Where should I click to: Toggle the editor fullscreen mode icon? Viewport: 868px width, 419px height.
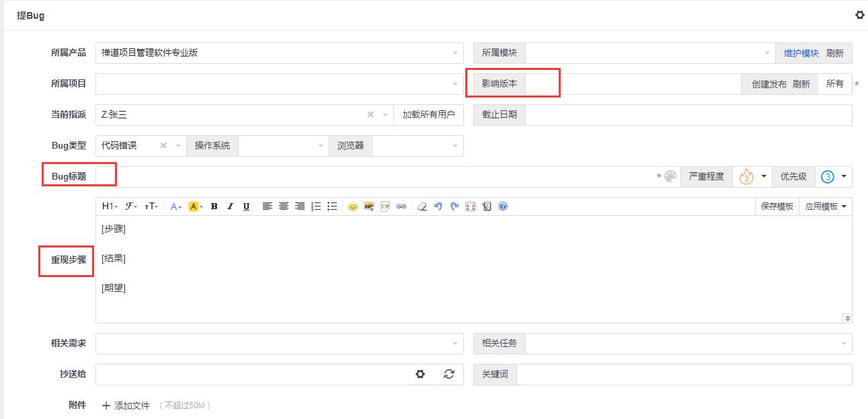click(x=471, y=206)
